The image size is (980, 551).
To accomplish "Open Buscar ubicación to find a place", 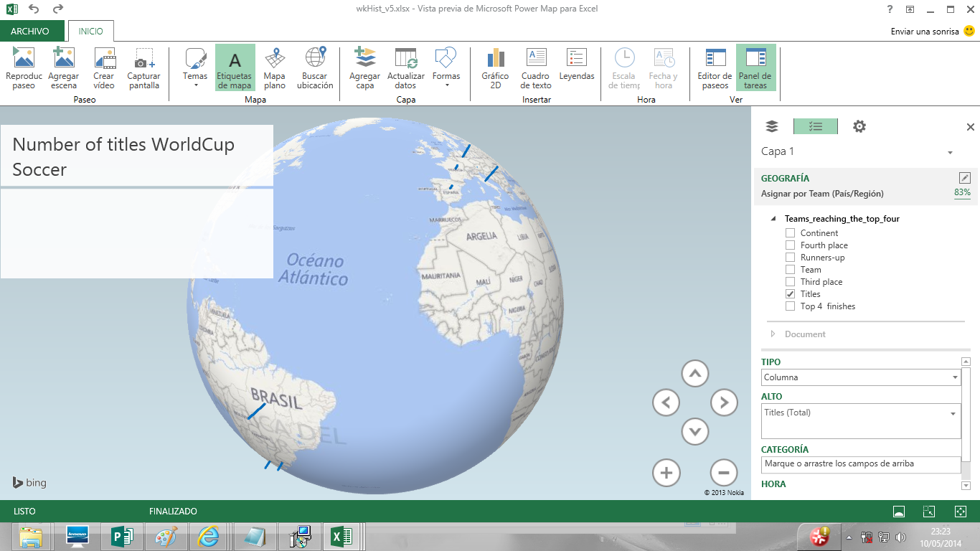I will click(314, 67).
